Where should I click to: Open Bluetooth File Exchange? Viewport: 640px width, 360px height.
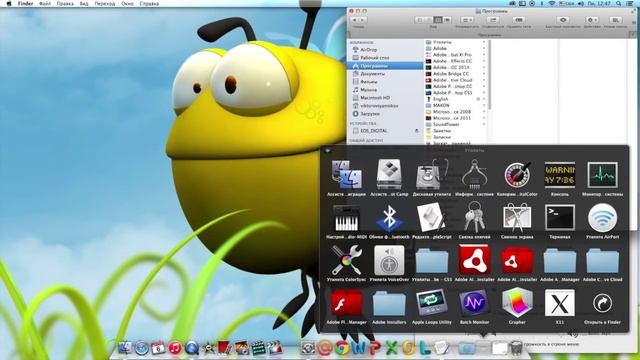389,218
